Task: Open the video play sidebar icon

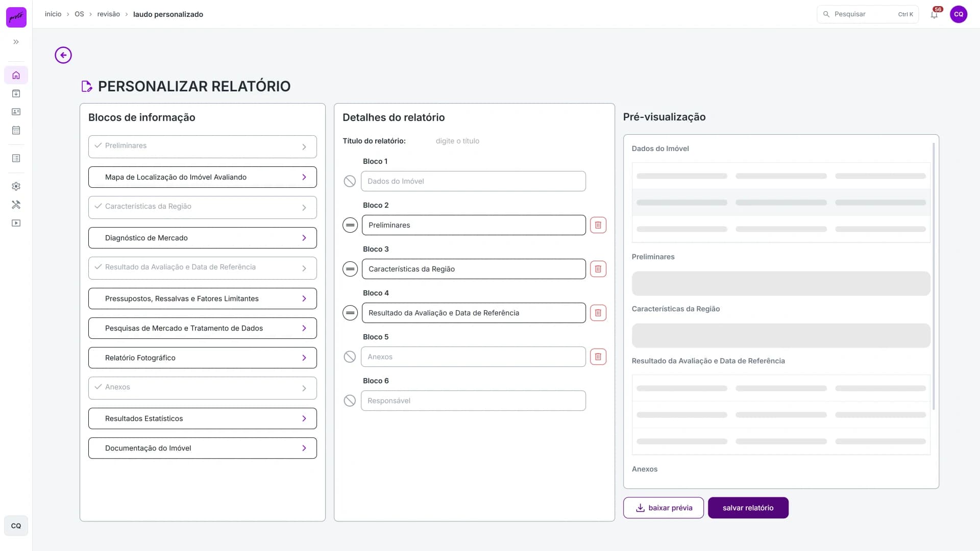Action: (16, 223)
